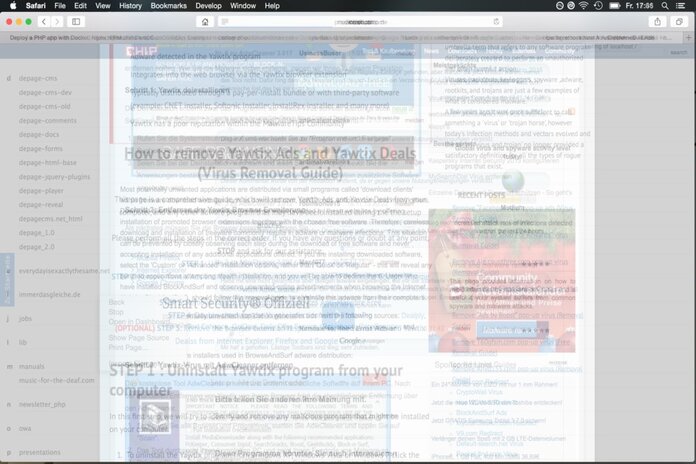Open the depage-cms-old entry
696x464 pixels.
44,107
